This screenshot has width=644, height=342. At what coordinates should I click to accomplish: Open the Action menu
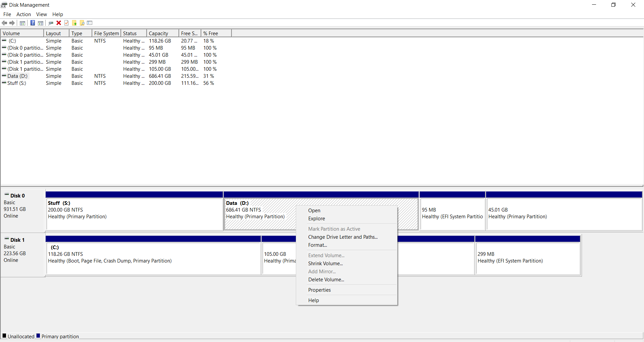coord(23,14)
